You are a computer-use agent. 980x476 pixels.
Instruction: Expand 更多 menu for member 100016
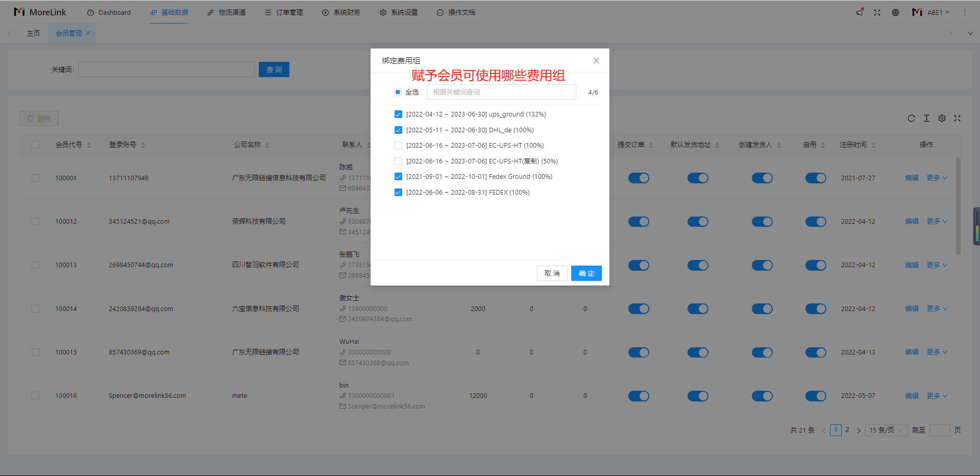point(937,396)
